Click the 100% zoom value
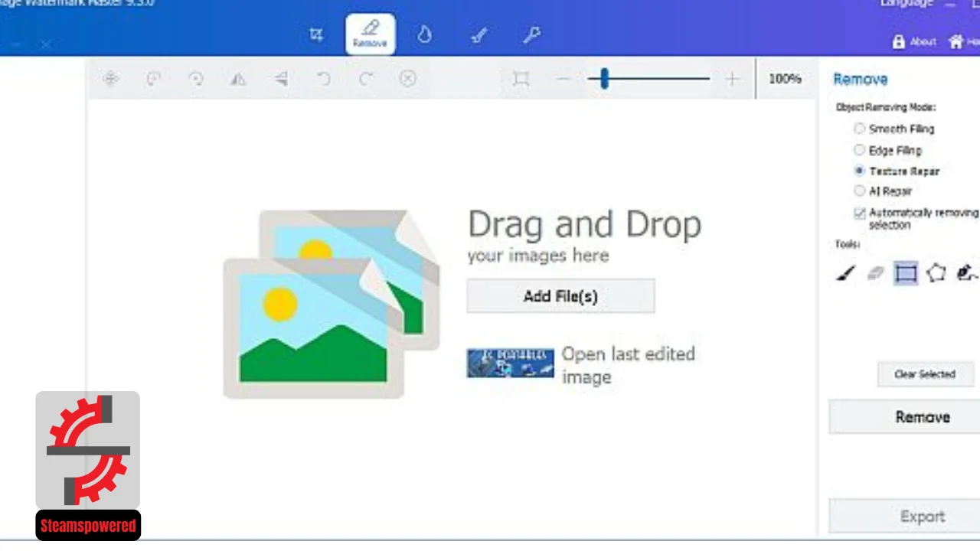The width and height of the screenshot is (980, 551). pos(785,78)
